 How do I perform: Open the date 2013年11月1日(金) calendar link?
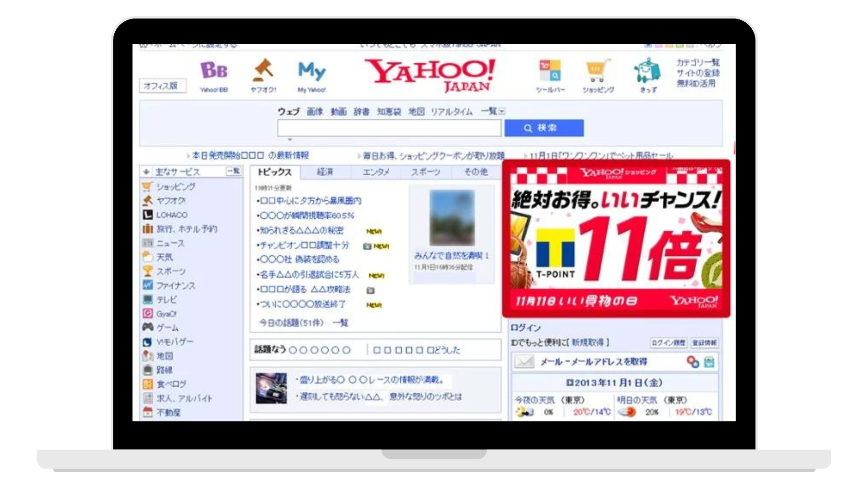615,383
